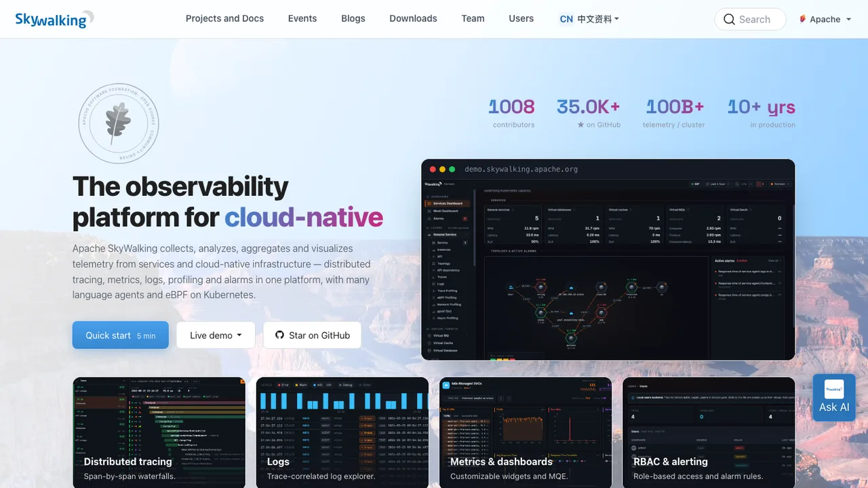Click the green dot in demo window
868x488 pixels.
(452, 169)
